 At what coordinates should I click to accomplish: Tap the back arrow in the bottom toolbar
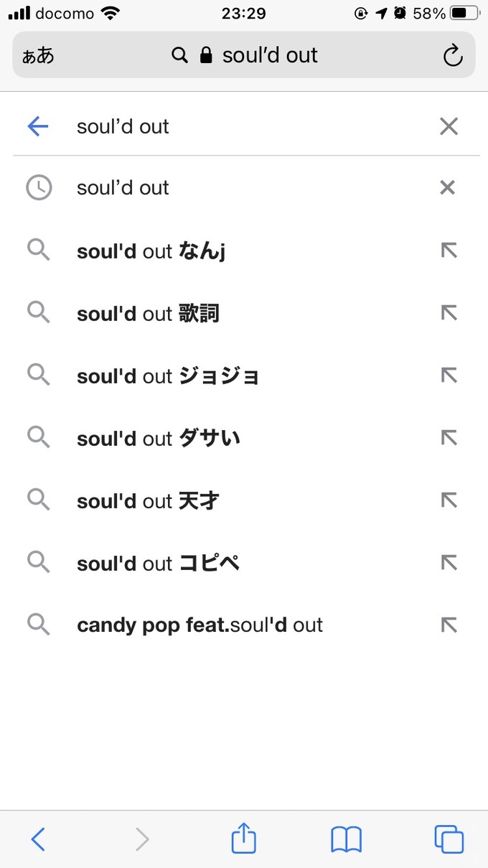click(x=39, y=839)
